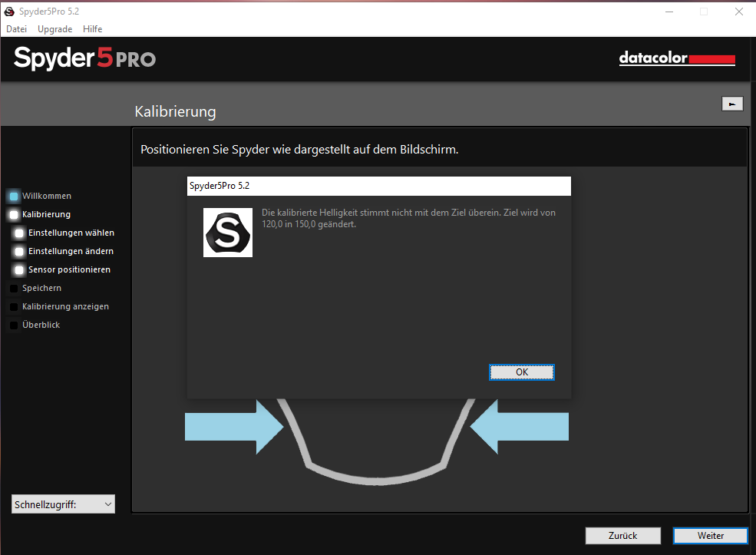Click the left blue arrow graphic
The width and height of the screenshot is (756, 555).
coord(234,427)
